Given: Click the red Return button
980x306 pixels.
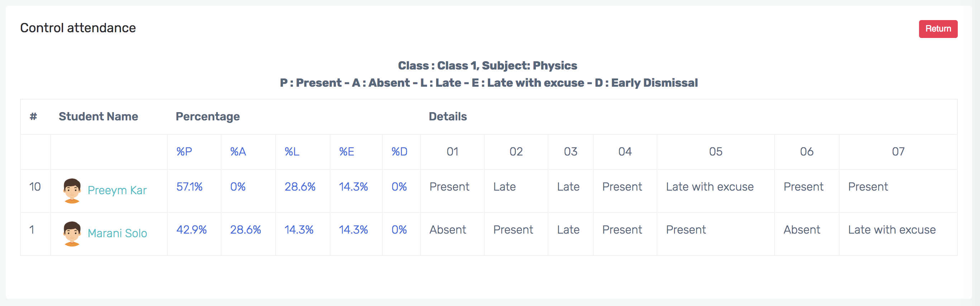Looking at the screenshot, I should click(x=938, y=29).
